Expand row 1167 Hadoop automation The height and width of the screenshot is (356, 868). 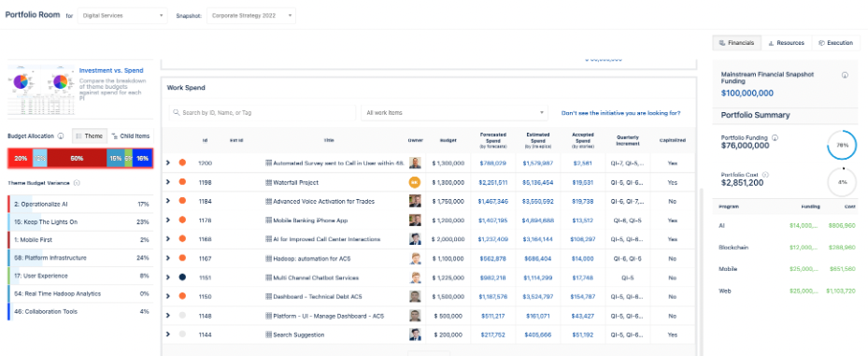coord(168,259)
